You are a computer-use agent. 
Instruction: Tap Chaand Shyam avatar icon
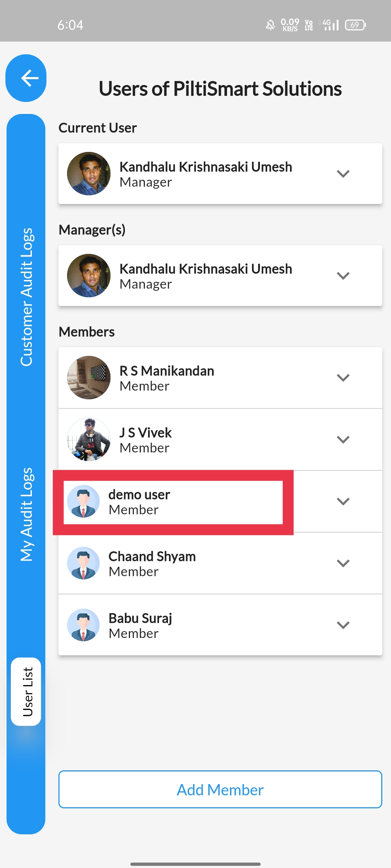click(x=83, y=563)
